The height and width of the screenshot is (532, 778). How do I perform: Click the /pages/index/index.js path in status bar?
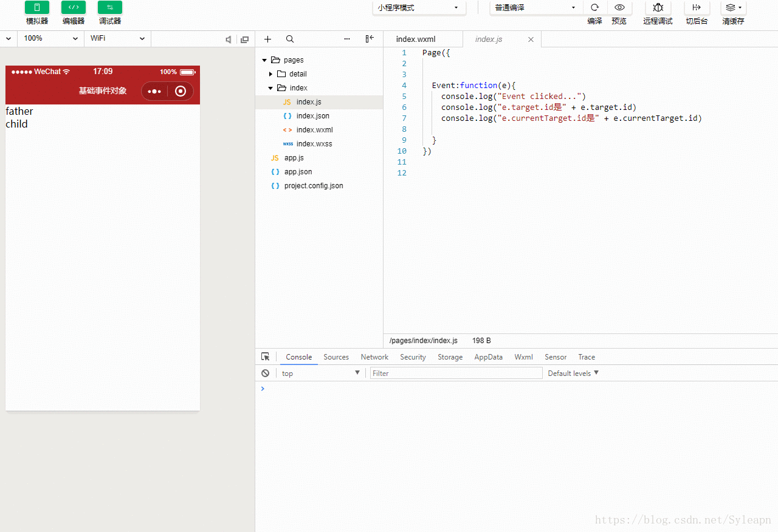[424, 341]
